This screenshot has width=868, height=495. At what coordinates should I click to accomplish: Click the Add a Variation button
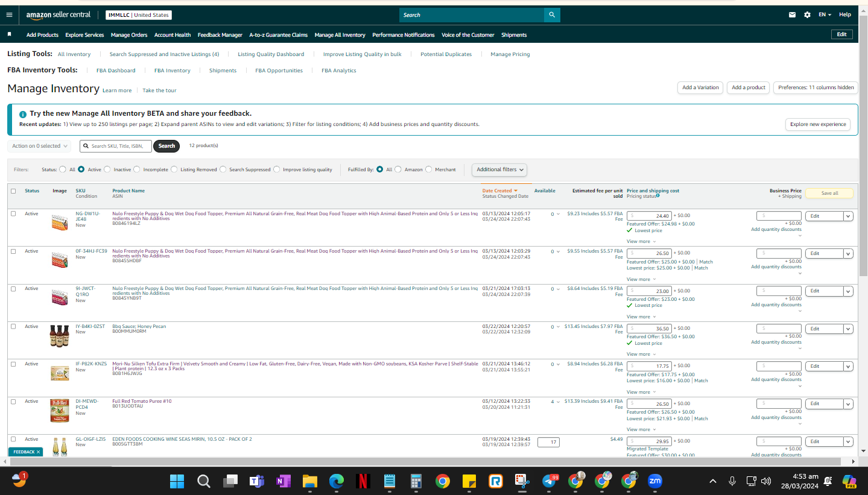coord(700,87)
